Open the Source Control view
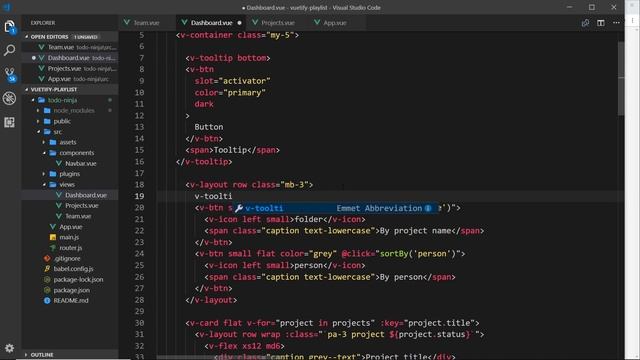 [9, 74]
